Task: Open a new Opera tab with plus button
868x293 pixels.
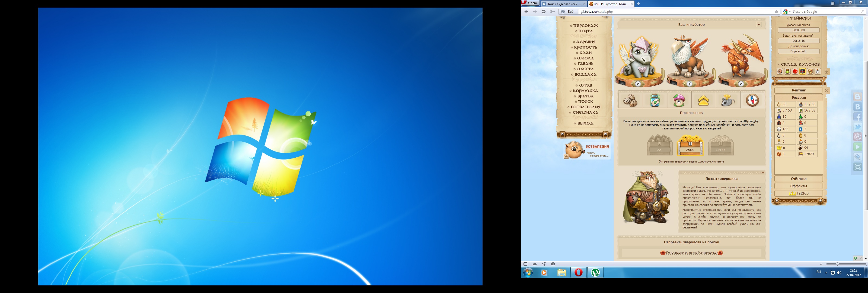Action: point(638,4)
